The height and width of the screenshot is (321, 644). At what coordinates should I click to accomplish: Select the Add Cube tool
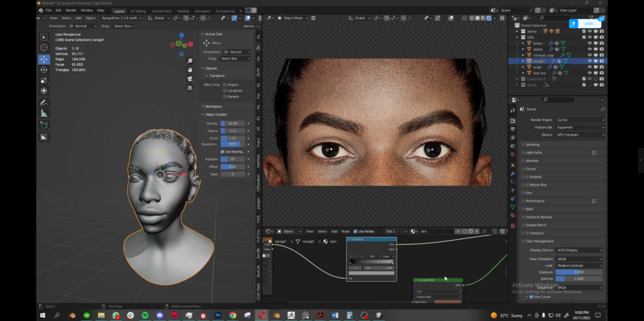43,125
